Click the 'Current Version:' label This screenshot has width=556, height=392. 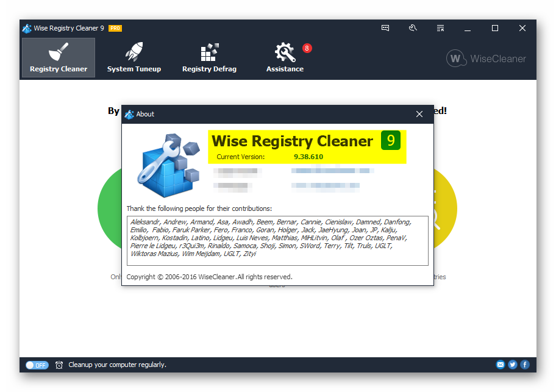pyautogui.click(x=240, y=157)
